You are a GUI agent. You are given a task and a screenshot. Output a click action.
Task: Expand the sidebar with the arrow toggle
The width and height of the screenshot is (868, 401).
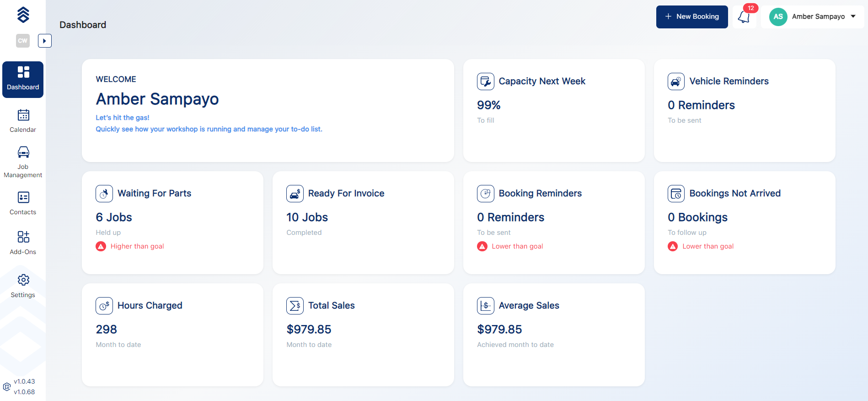(x=44, y=41)
